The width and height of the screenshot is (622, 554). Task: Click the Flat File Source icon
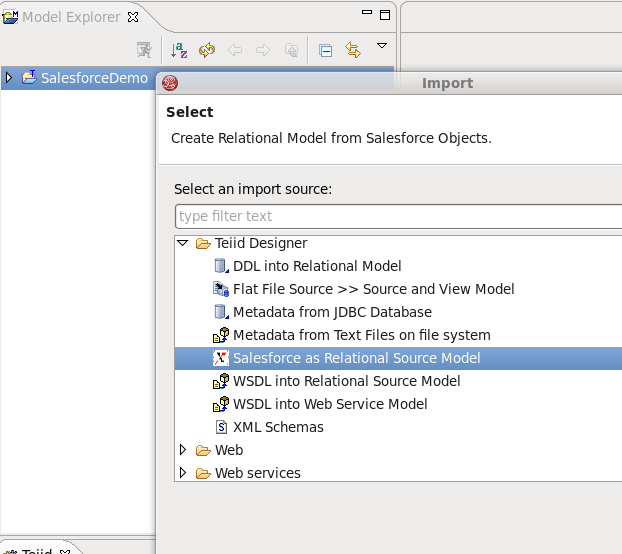coord(221,289)
